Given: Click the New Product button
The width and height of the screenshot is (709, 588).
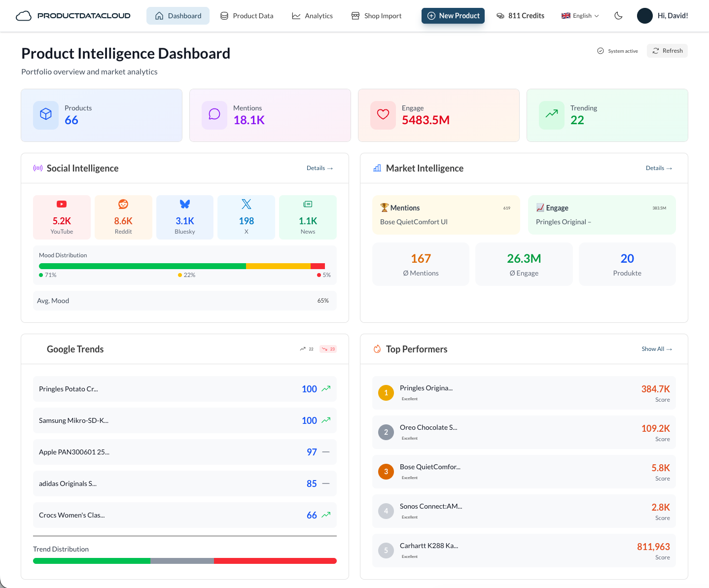Looking at the screenshot, I should pyautogui.click(x=453, y=16).
